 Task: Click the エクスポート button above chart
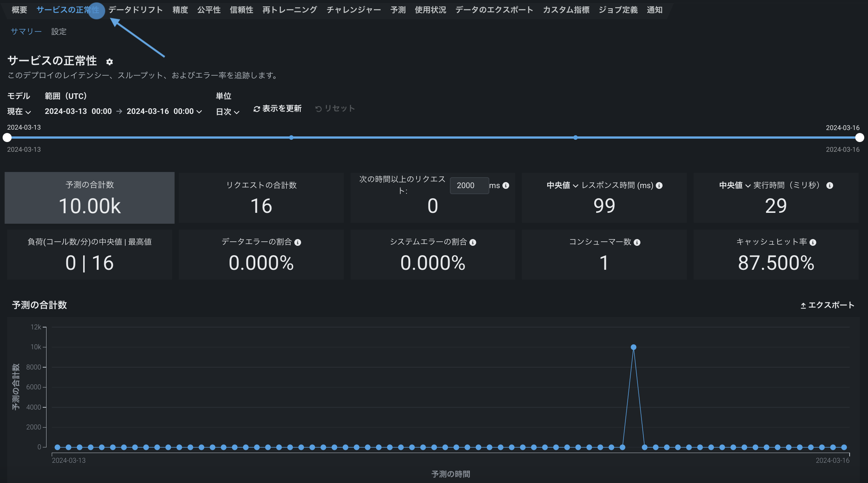(827, 305)
